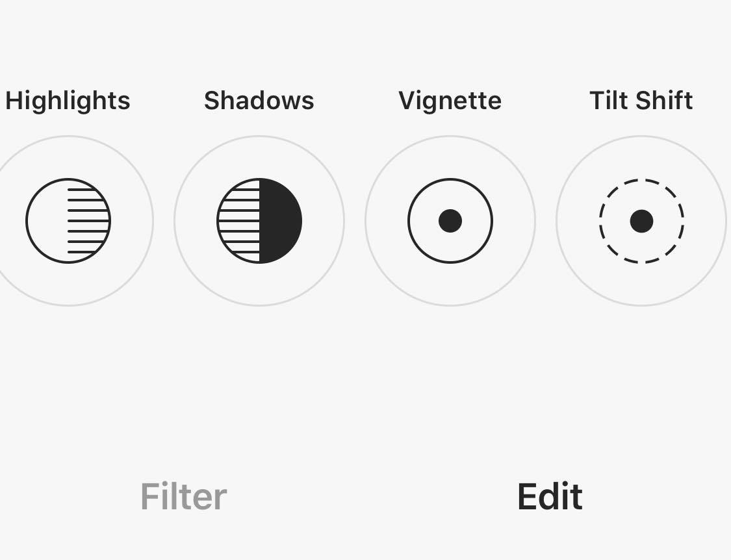731x560 pixels.
Task: Open the Highlights adjustment tool
Action: coord(68,221)
